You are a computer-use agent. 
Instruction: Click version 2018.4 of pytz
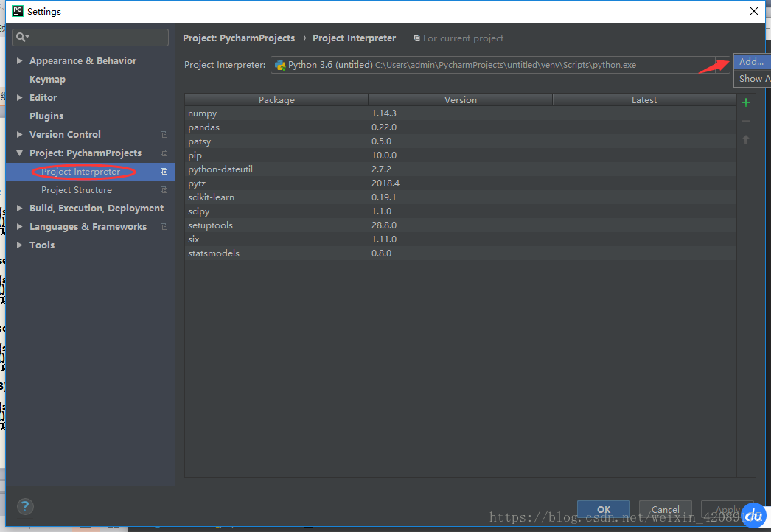point(385,183)
